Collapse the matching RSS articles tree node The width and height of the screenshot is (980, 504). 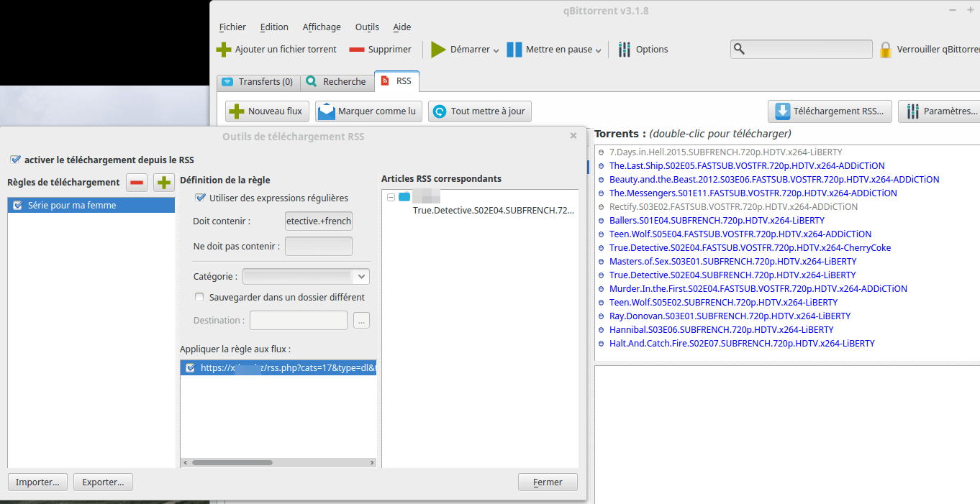point(391,197)
